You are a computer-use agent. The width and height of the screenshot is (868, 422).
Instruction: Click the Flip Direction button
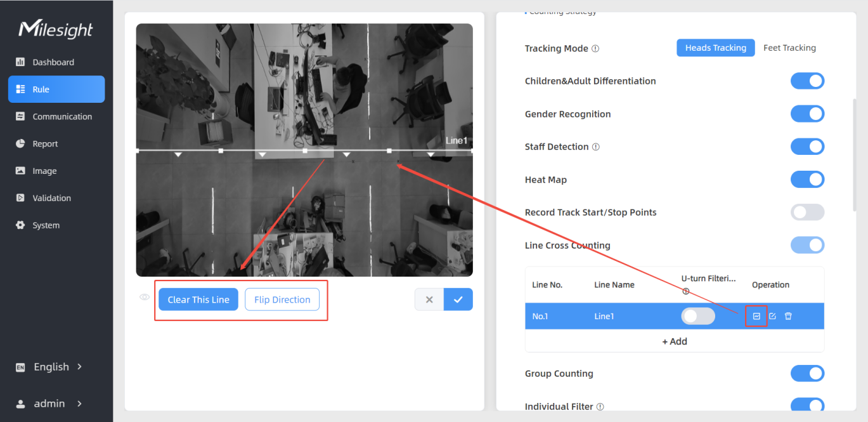(282, 300)
